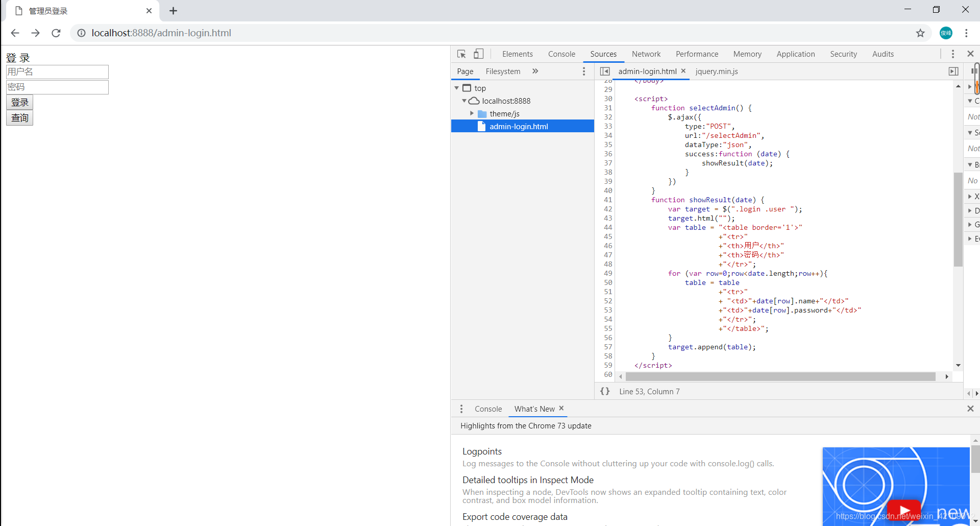Click the pretty print braces icon
980x526 pixels.
point(605,391)
